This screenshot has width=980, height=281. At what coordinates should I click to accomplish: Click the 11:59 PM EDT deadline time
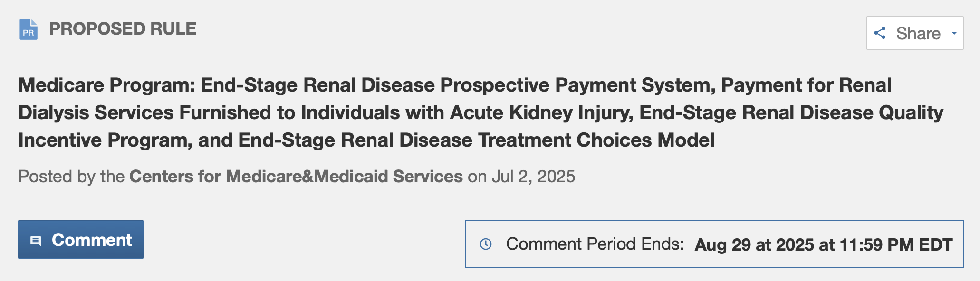[896, 245]
